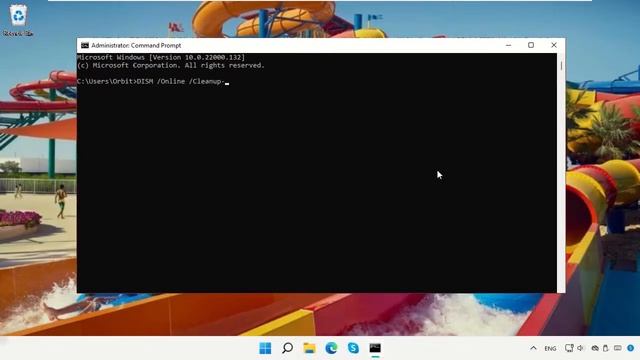Click the USB safely-remove tray icon
640x360 pixels.
coord(606,348)
